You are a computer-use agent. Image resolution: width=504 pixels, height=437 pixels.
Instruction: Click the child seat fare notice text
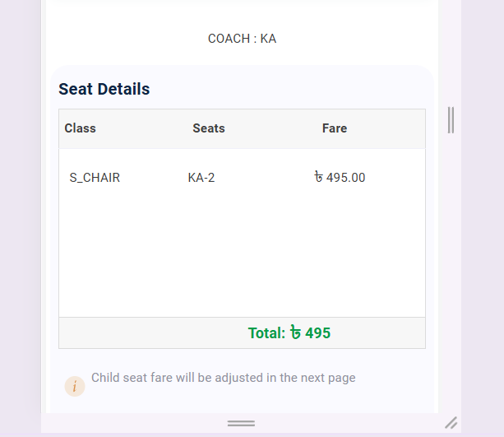[224, 378]
